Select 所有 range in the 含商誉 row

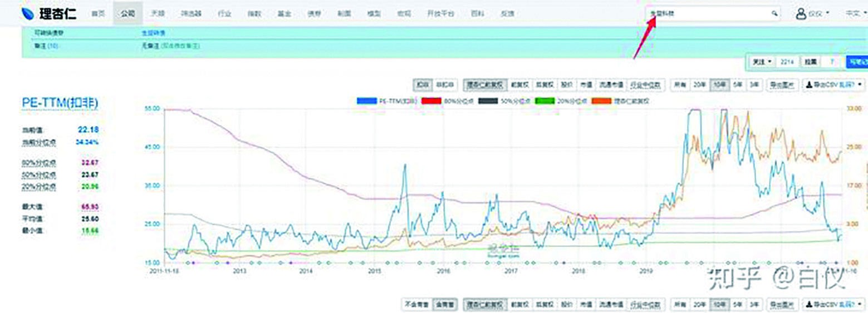680,305
